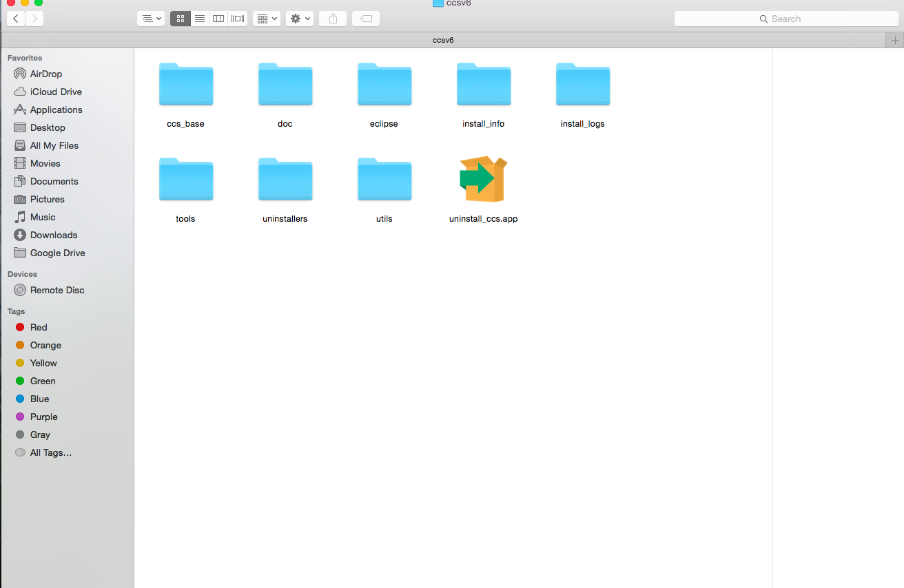Show All My Files from the sidebar
The width and height of the screenshot is (904, 588).
click(x=47, y=145)
